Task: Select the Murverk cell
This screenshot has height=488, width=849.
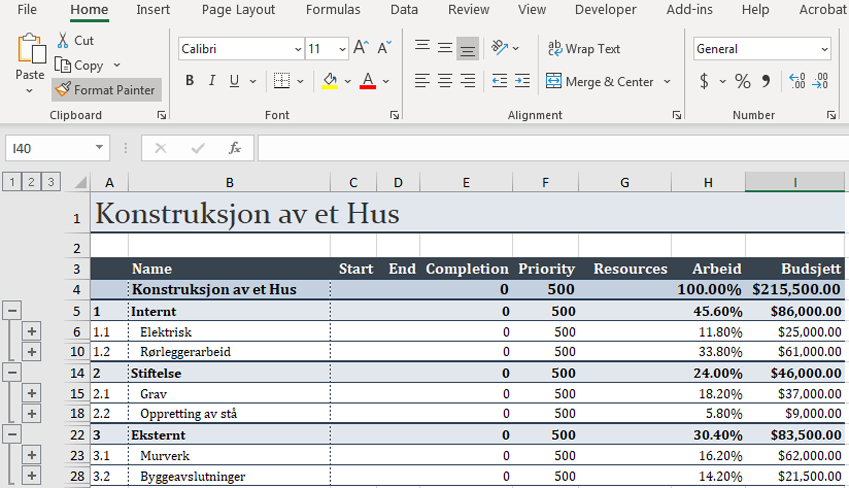Action: (x=229, y=456)
